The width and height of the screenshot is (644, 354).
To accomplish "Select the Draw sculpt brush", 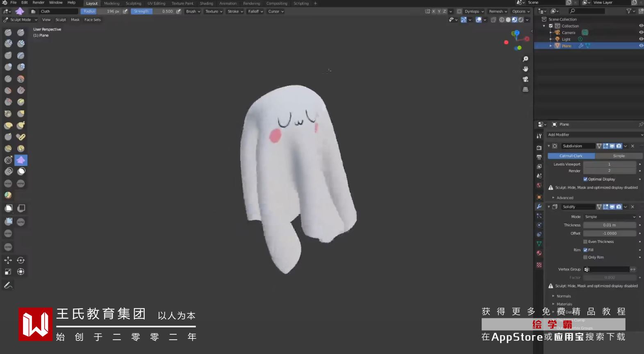I will [x=8, y=32].
